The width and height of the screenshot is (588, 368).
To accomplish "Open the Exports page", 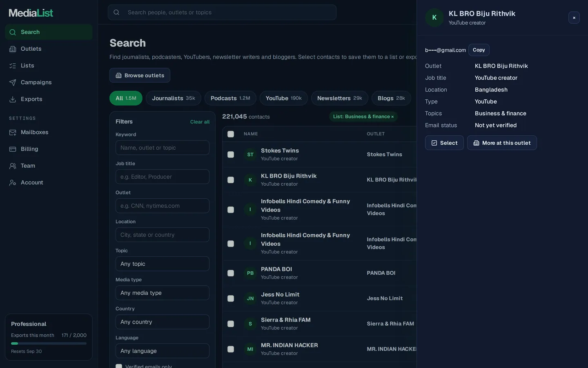I will click(x=49, y=99).
